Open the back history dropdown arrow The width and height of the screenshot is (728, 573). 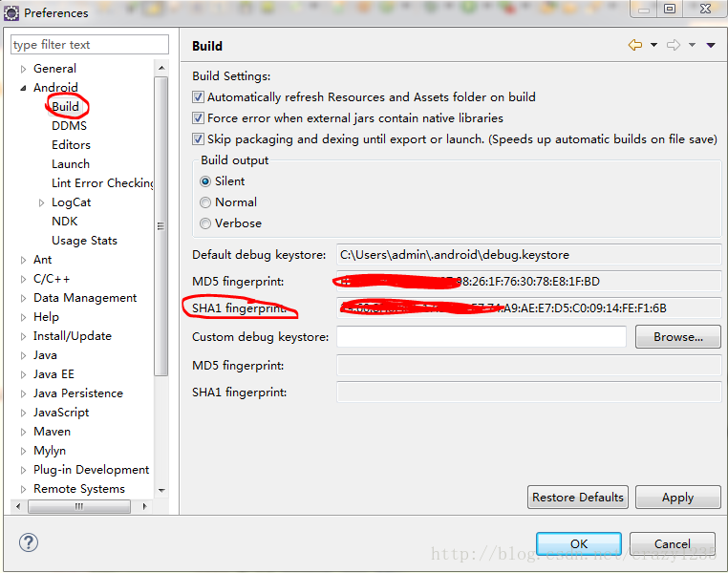click(653, 45)
